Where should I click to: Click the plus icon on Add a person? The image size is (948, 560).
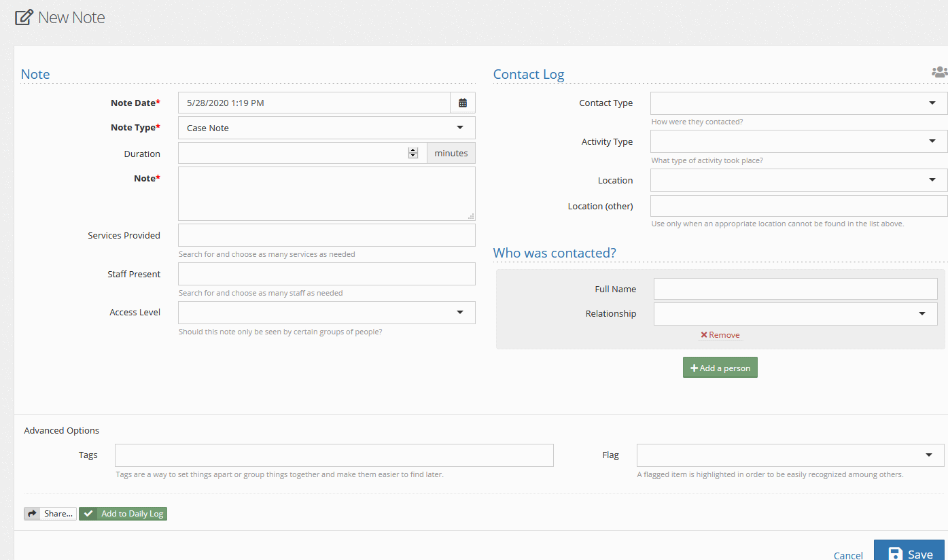(695, 367)
